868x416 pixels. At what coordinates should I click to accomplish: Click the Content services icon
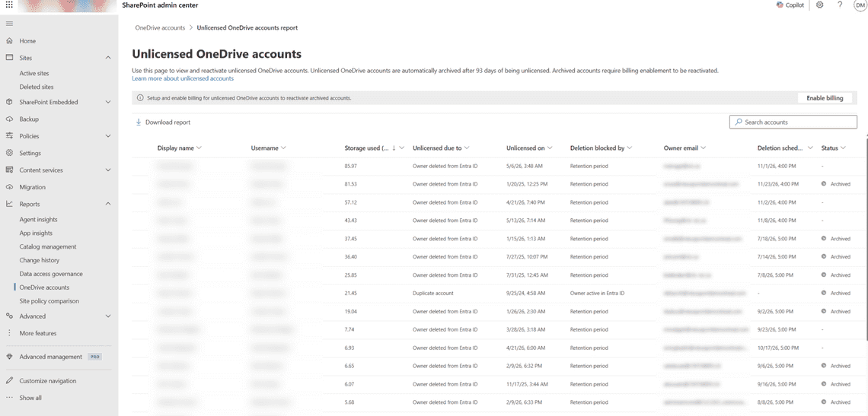9,170
